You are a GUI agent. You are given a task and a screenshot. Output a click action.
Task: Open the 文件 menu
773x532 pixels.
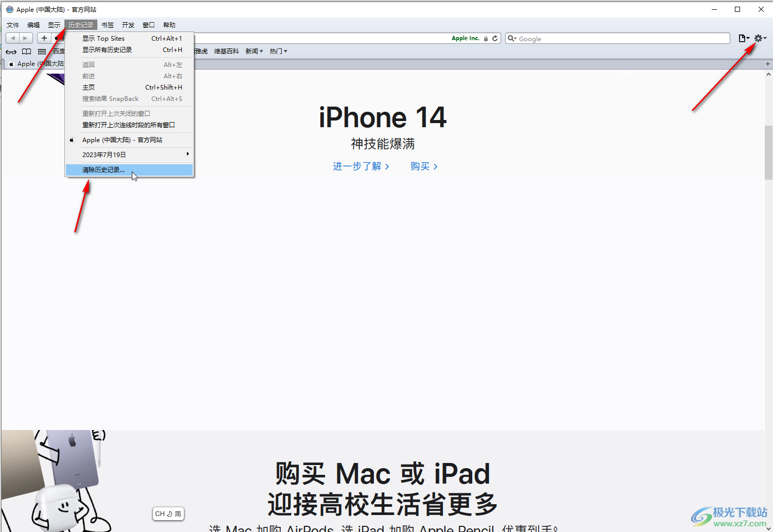tap(13, 25)
